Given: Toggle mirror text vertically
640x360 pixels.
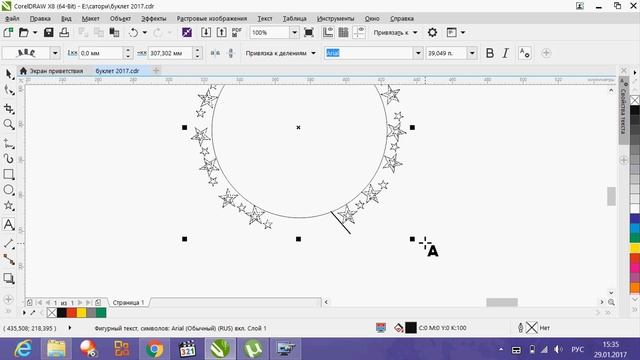Looking at the screenshot, I should [231, 53].
